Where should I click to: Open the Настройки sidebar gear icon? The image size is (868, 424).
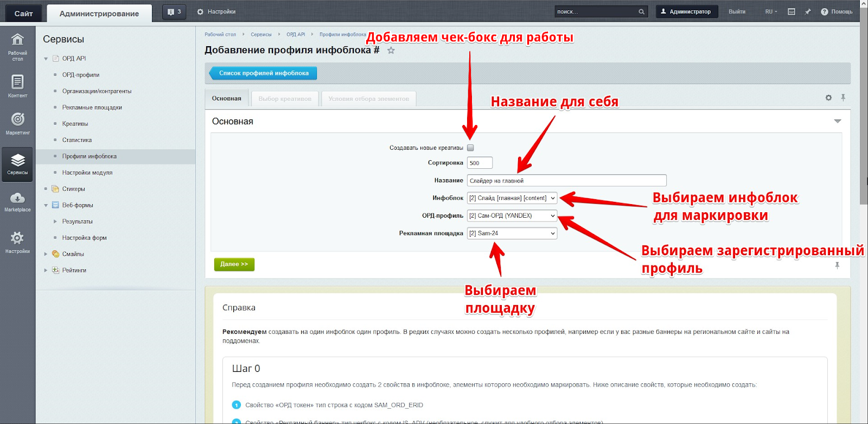(x=17, y=242)
